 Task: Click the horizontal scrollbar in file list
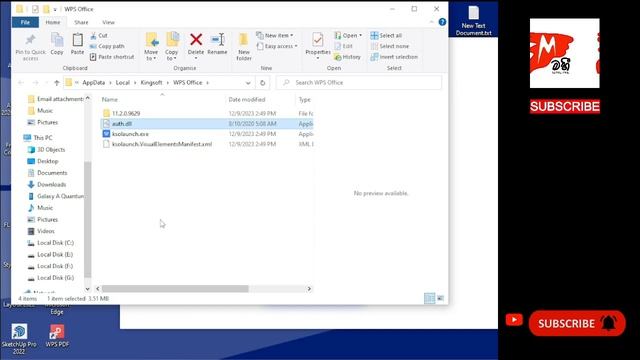[175, 289]
